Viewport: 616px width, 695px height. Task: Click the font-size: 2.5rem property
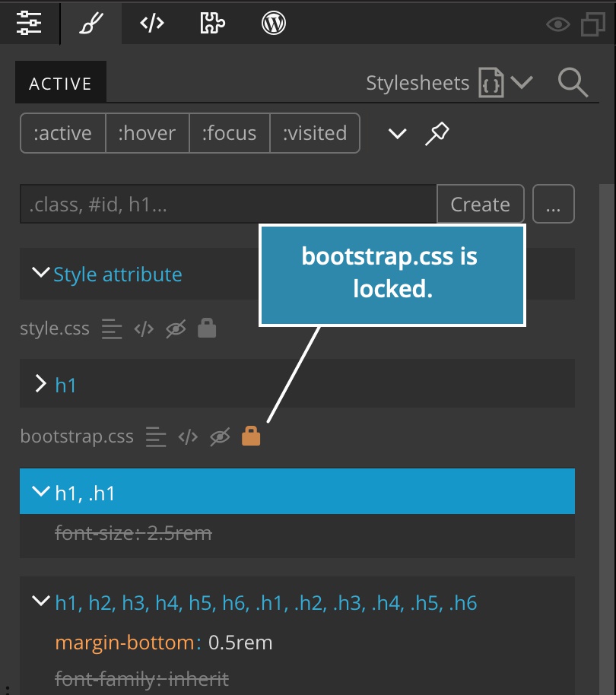133,533
